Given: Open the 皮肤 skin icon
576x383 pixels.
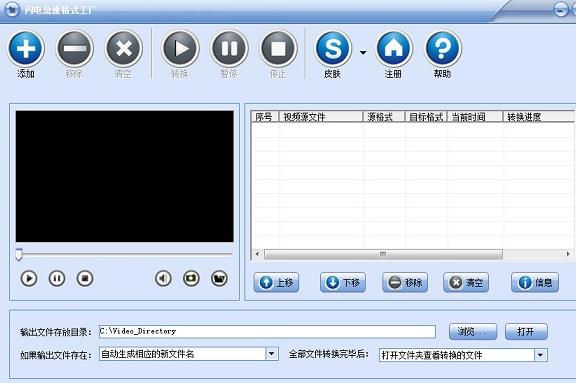Looking at the screenshot, I should point(333,48).
